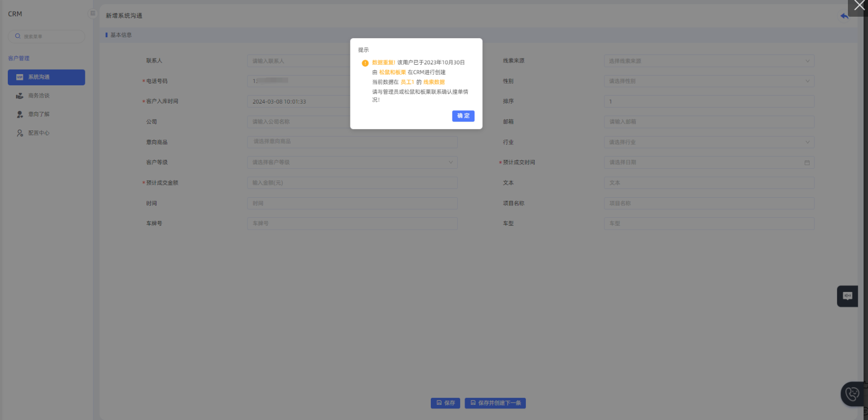This screenshot has height=420, width=868.
Task: Open the 商务洽谈 sidebar menu item
Action: pos(39,96)
